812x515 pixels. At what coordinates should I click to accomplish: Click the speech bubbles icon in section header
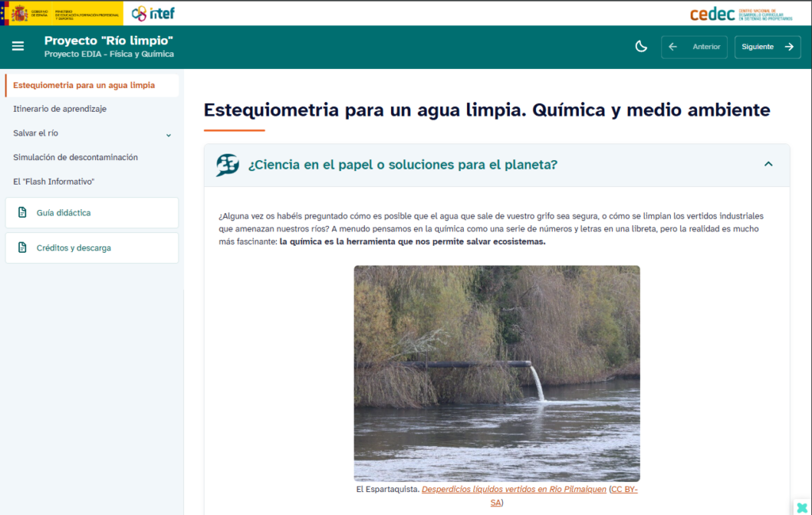click(x=228, y=165)
